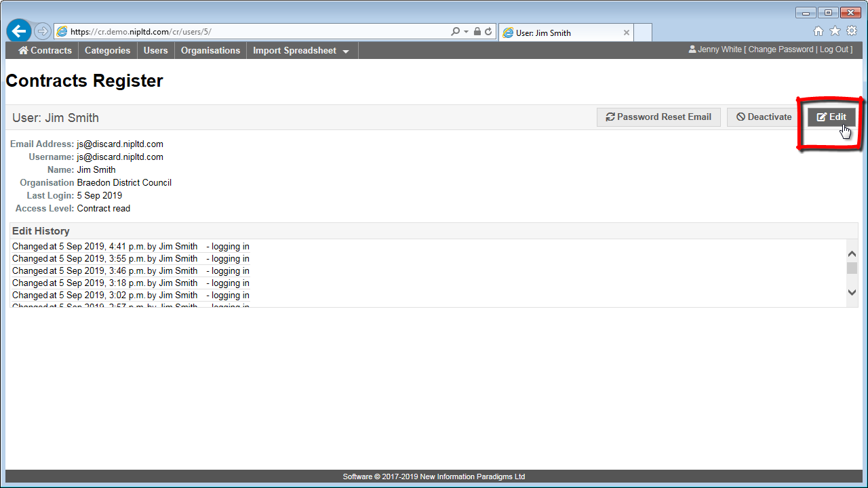The width and height of the screenshot is (868, 488).
Task: Expand the address bar search dropdown arrow
Action: [x=466, y=32]
